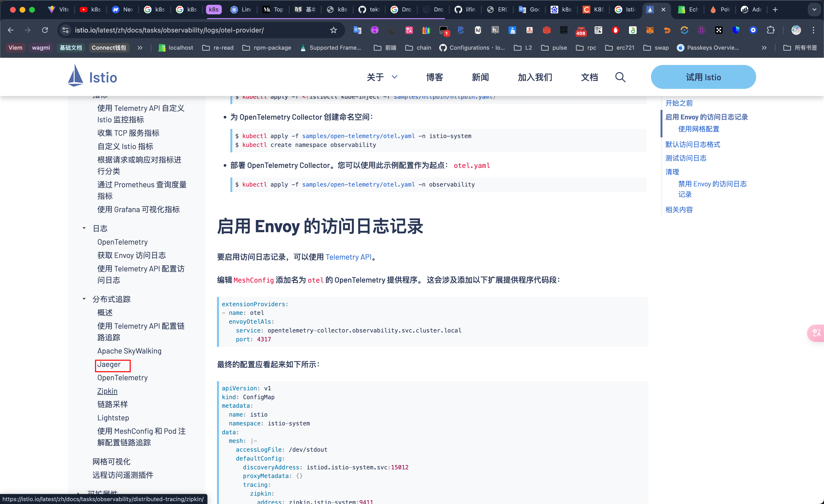The image size is (824, 504).
Task: Open 获取 Envoy 访问日志 sidebar entry
Action: click(131, 255)
